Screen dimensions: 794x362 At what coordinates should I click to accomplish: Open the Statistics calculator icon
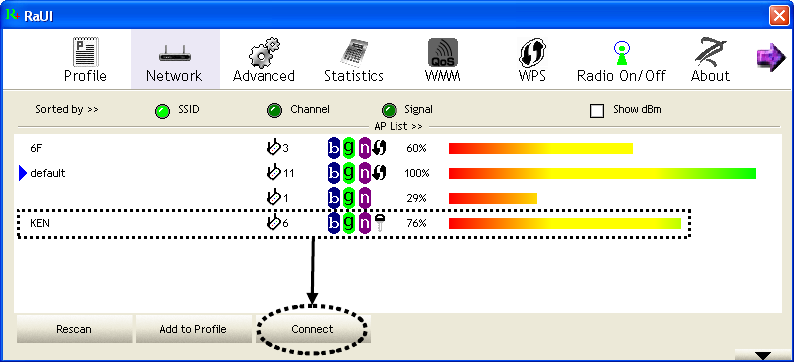(x=353, y=52)
